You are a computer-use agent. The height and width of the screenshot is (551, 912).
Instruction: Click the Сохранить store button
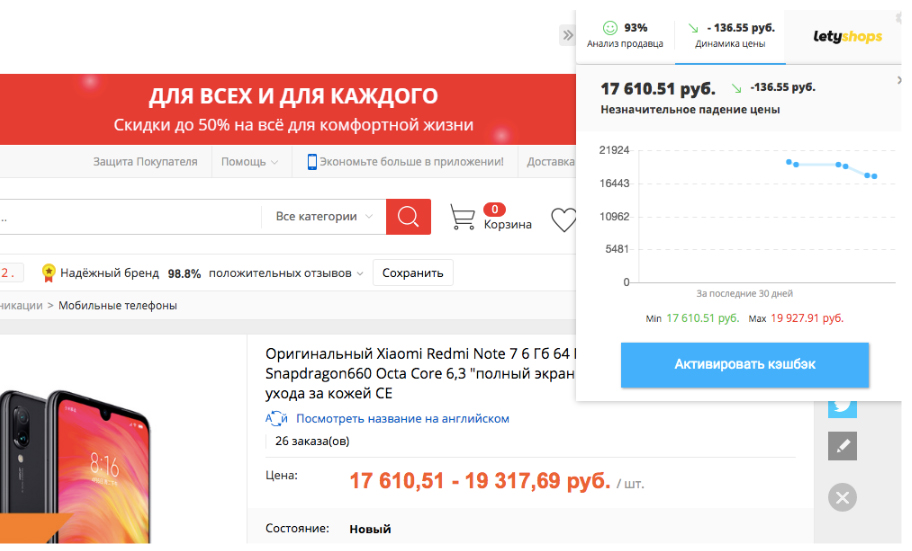tap(412, 273)
